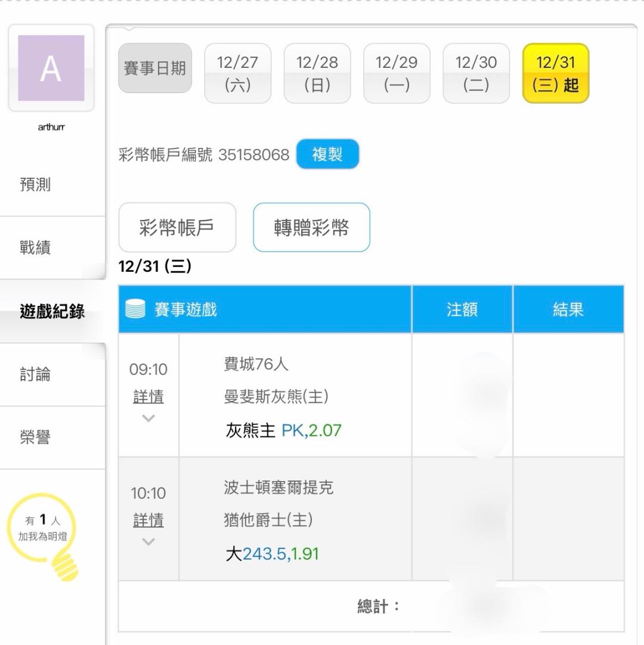Open the 討論 sidebar section
The height and width of the screenshot is (645, 644).
36,374
